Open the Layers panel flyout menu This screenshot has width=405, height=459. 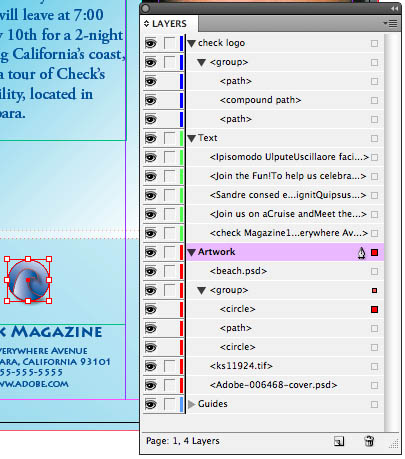[391, 23]
